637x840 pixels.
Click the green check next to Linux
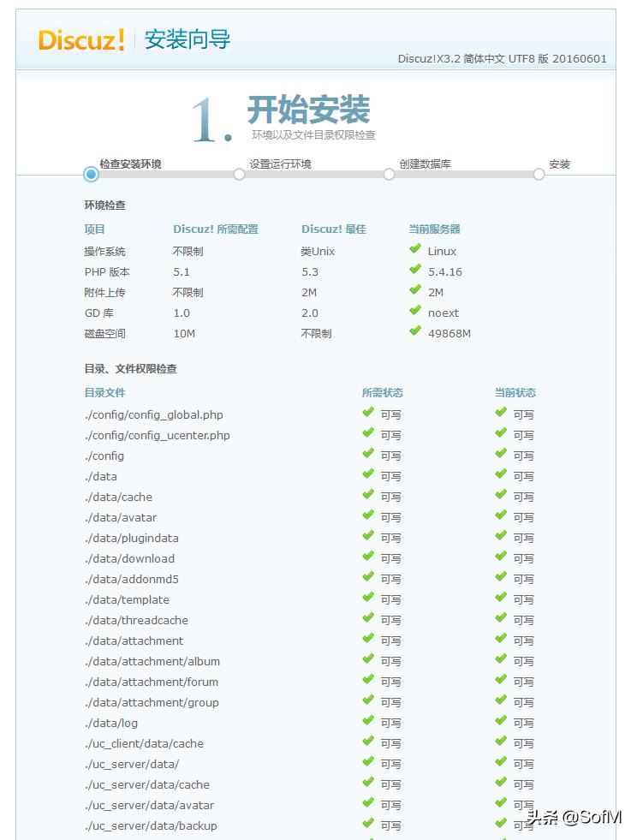tap(415, 248)
